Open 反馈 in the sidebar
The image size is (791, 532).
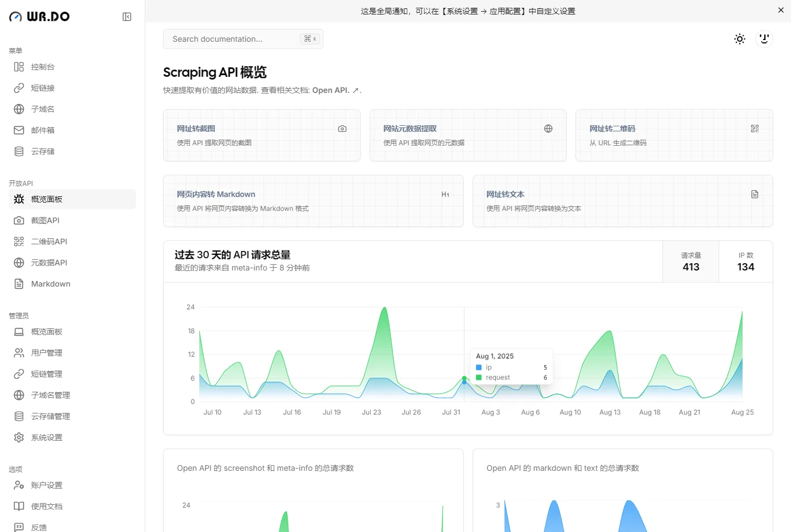72,526
